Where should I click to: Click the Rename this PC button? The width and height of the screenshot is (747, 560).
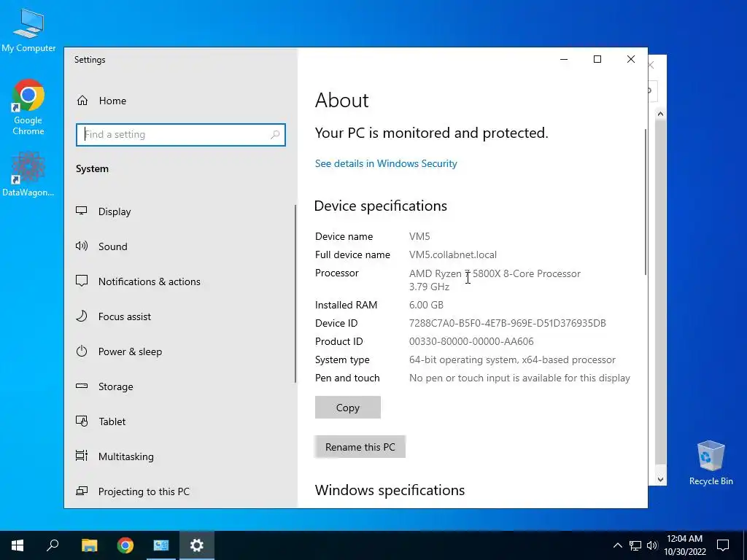[x=360, y=447]
